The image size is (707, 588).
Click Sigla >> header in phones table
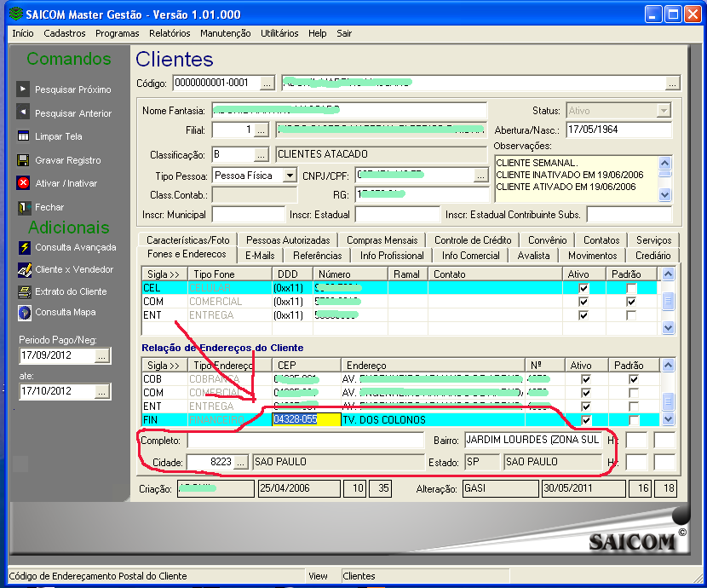(x=164, y=274)
